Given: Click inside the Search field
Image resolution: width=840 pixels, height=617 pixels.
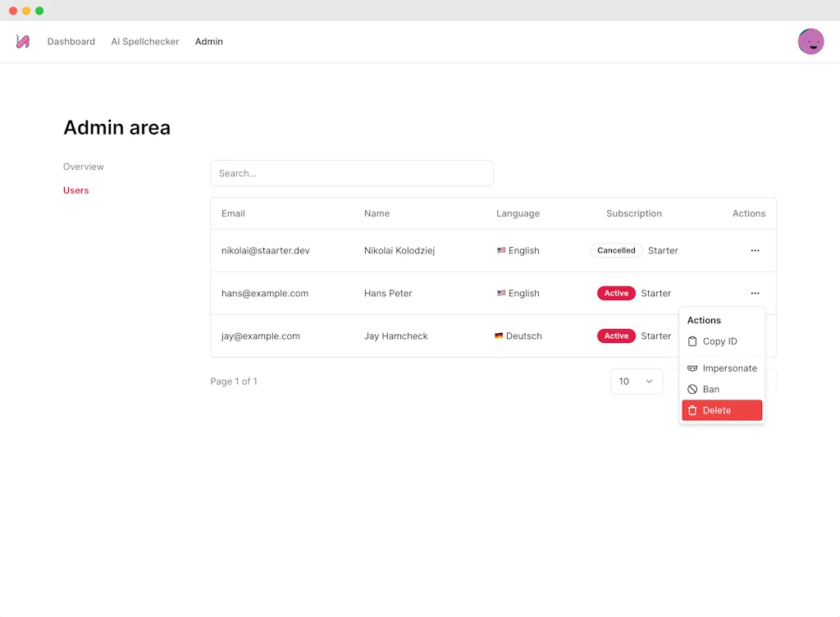Looking at the screenshot, I should click(x=351, y=173).
